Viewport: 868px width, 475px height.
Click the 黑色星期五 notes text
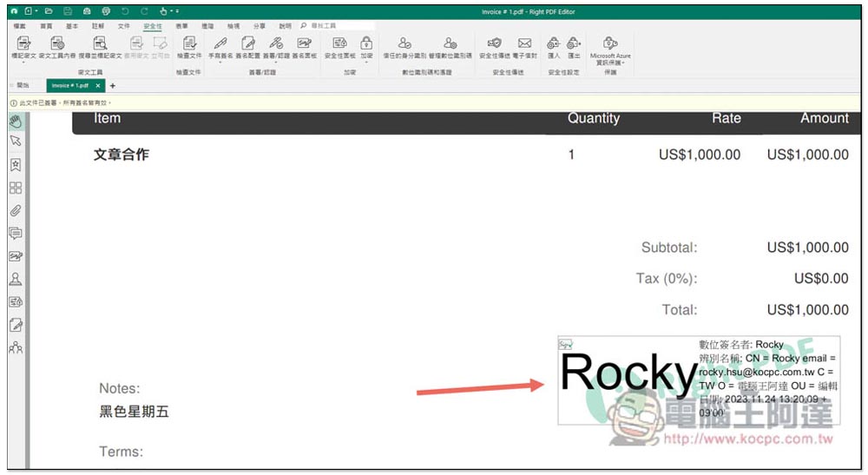tap(134, 412)
